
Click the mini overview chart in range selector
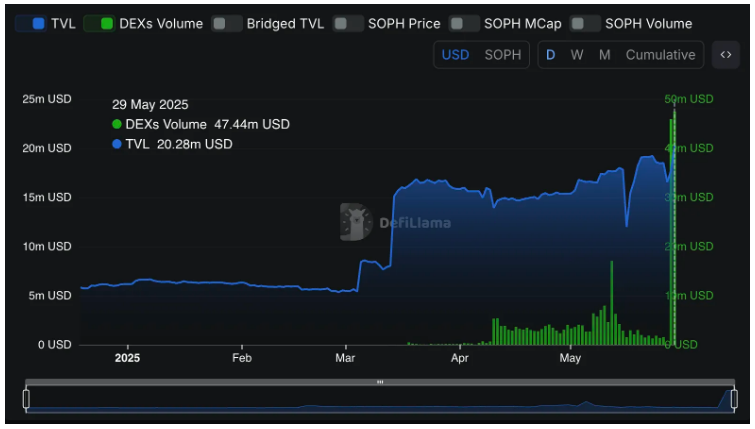click(x=380, y=399)
